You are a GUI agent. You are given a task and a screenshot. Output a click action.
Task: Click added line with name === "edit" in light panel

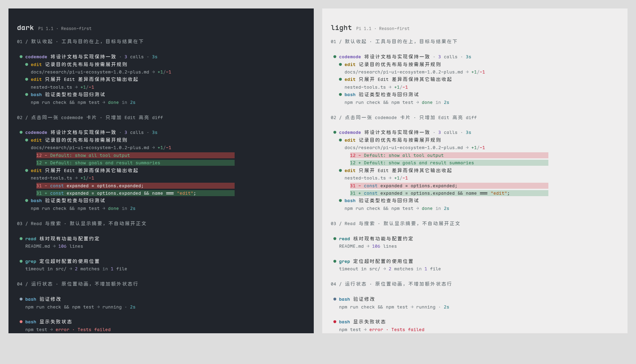449,193
